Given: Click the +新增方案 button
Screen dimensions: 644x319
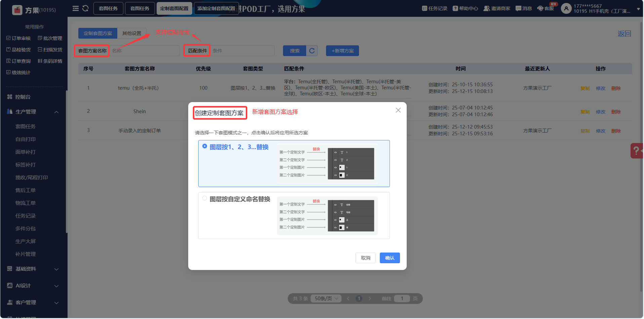Looking at the screenshot, I should point(343,51).
